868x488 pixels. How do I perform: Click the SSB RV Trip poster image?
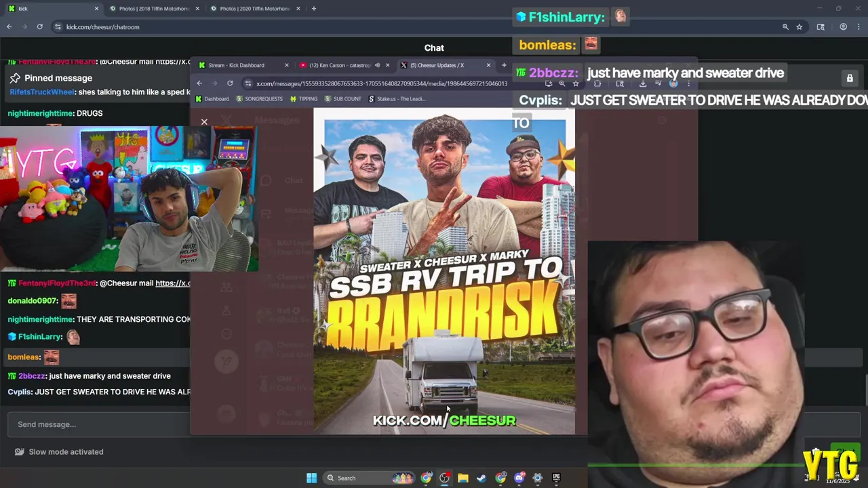pos(444,271)
